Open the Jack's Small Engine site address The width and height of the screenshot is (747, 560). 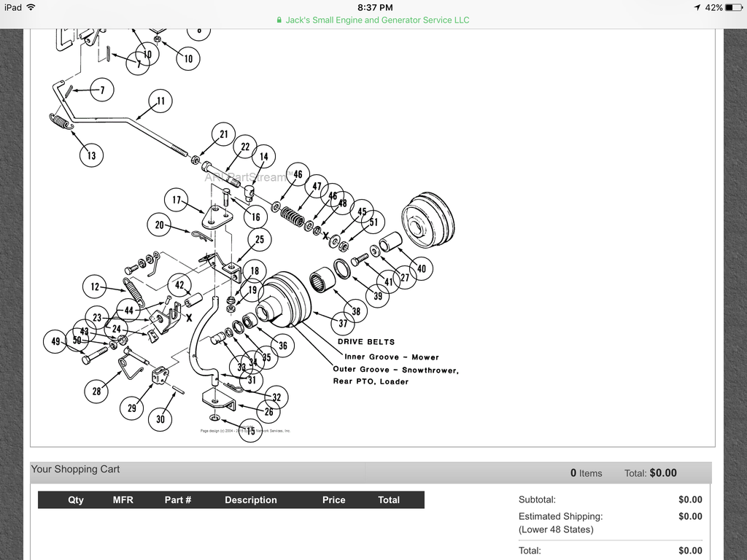375,20
